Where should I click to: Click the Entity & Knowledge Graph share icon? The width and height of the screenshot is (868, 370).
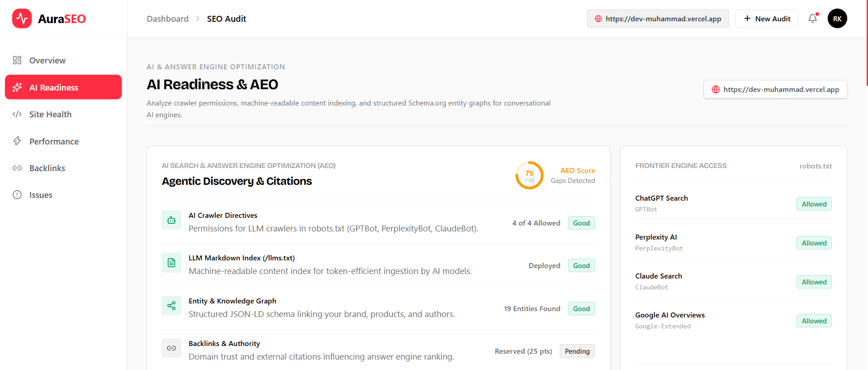[x=172, y=306]
